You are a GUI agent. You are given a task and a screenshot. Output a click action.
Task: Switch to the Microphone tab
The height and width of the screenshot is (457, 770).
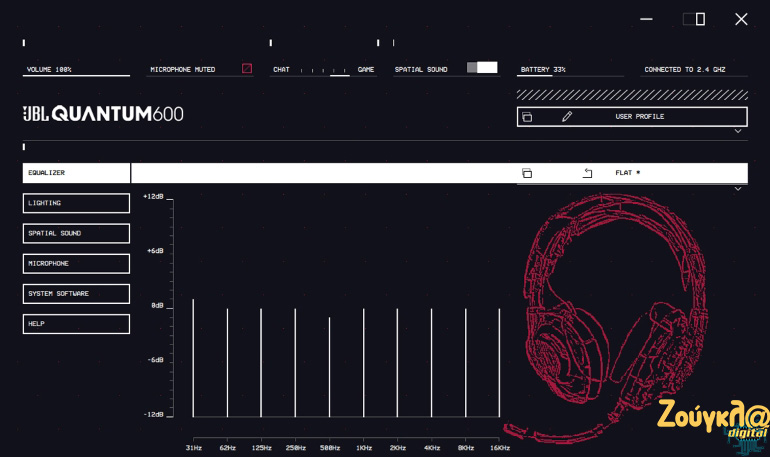tap(76, 264)
